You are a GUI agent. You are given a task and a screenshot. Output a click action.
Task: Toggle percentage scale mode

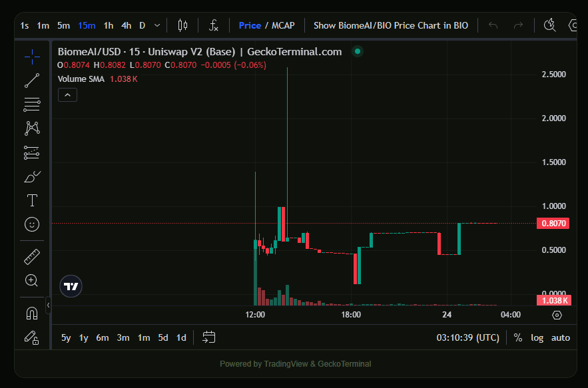pos(518,338)
